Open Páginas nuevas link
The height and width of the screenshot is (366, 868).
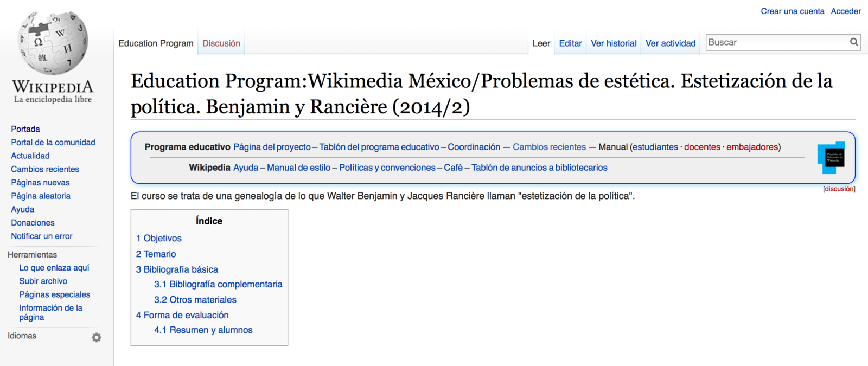tap(40, 183)
